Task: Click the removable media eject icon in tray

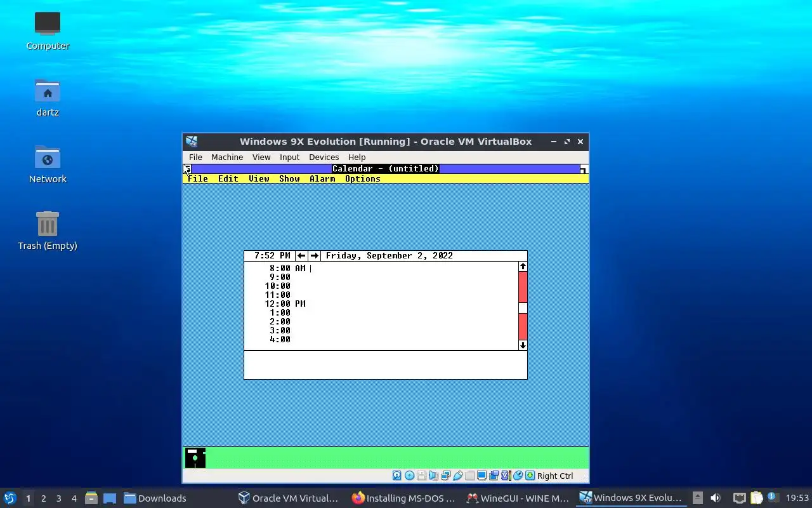Action: point(698,498)
